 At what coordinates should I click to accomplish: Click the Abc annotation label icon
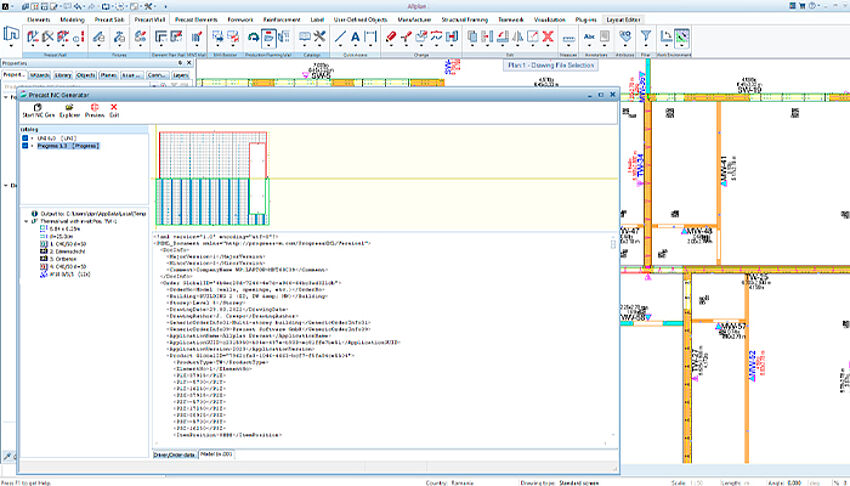[x=589, y=36]
